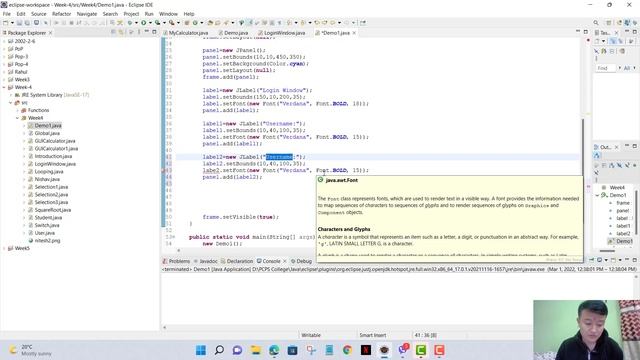Click the External Tools run icon

pos(172,23)
